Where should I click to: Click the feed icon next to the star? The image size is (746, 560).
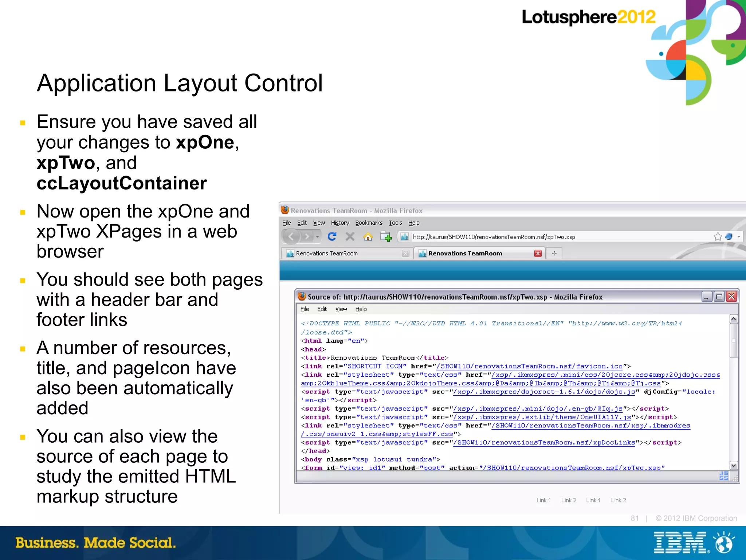point(729,236)
